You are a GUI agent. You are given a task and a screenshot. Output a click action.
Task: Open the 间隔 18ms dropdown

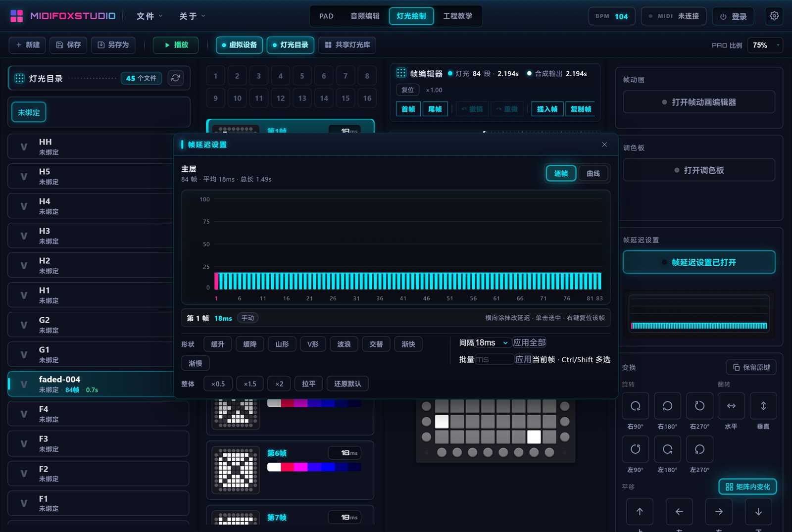[x=492, y=342]
